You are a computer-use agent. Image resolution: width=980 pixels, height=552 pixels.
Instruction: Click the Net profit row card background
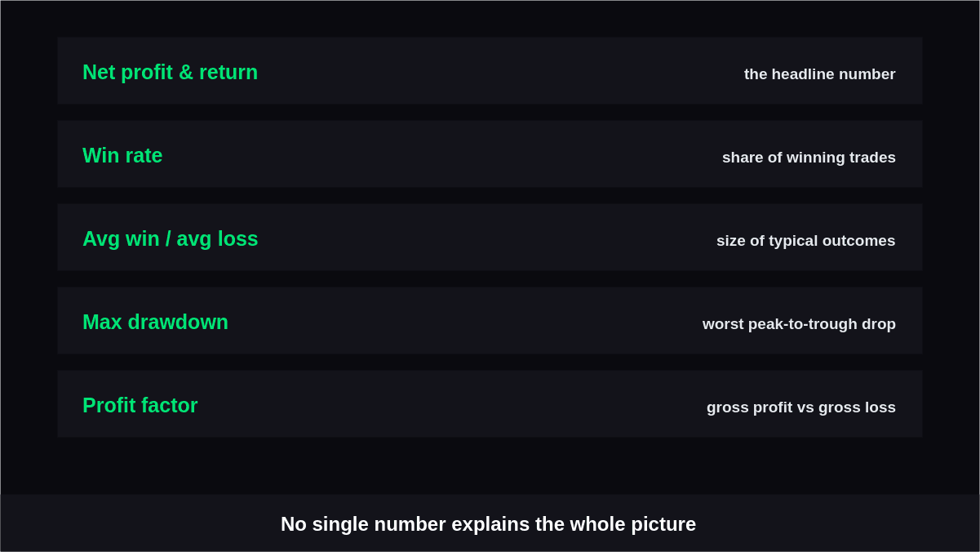point(490,70)
